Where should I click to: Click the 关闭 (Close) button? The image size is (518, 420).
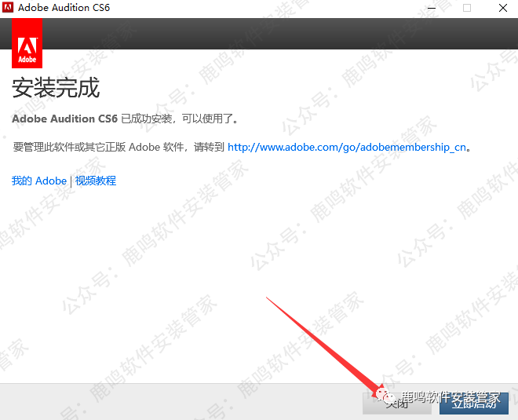tap(397, 404)
